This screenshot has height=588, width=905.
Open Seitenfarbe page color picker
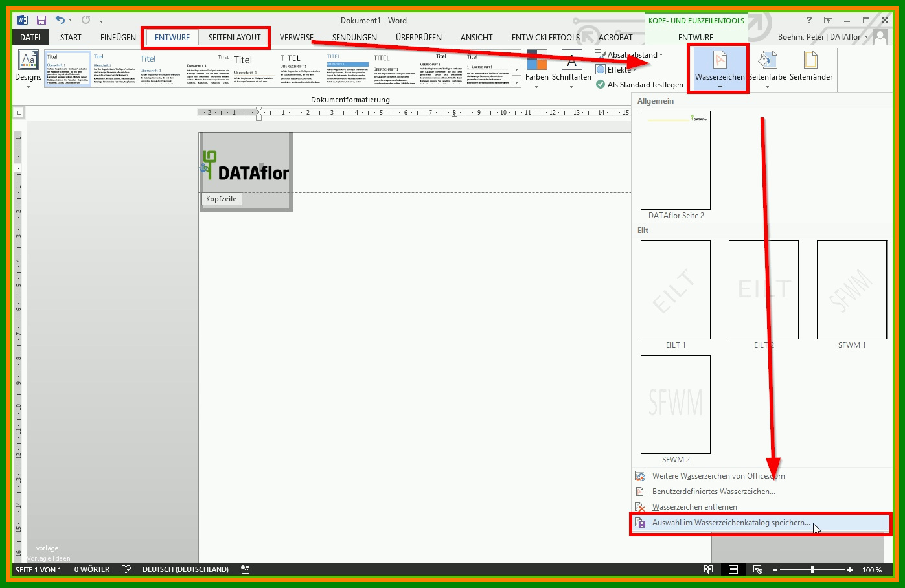[768, 69]
